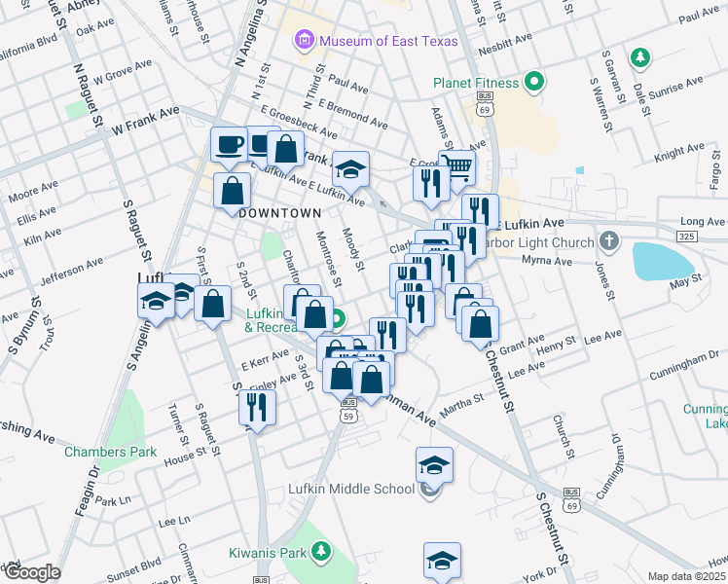Select the graduation cap marker near York Dr

[442, 561]
